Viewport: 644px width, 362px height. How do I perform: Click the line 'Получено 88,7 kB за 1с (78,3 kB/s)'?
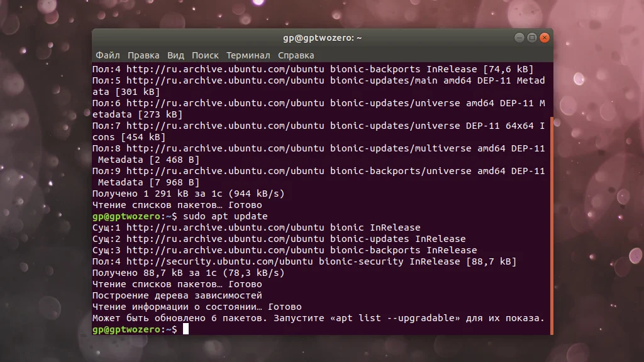coord(188,273)
